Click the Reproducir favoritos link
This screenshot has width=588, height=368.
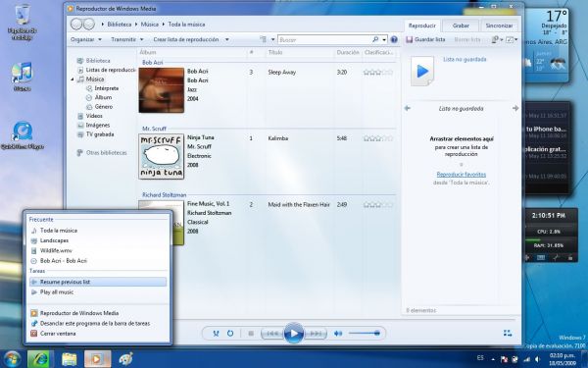[x=462, y=175]
